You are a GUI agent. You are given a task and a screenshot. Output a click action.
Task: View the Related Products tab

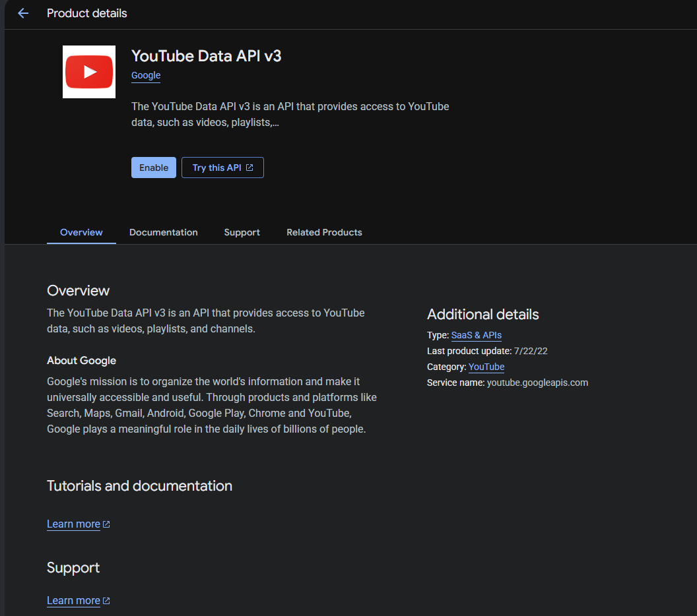point(324,232)
